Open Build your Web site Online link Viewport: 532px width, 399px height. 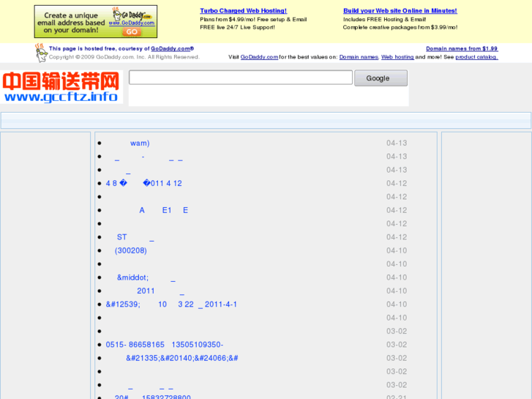[400, 11]
